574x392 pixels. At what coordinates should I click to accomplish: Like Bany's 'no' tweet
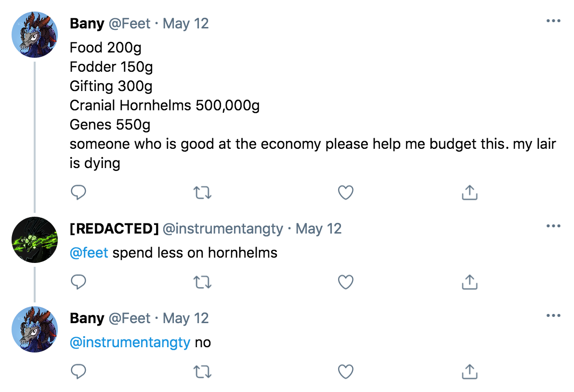pos(346,372)
